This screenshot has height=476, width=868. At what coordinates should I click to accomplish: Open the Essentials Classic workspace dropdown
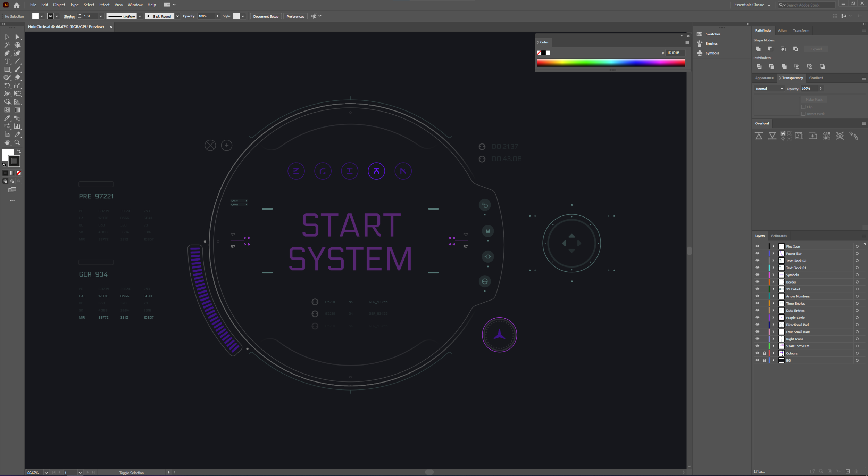752,5
